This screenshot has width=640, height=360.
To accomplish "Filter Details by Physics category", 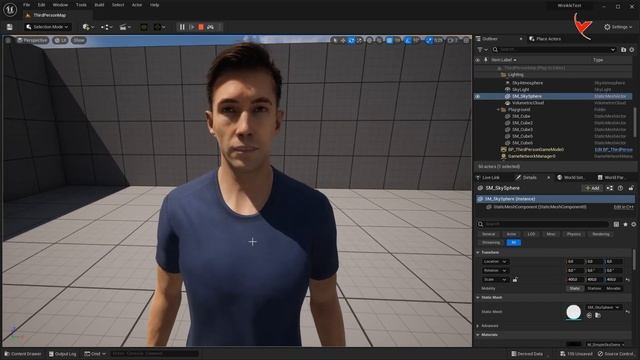I will (x=573, y=234).
